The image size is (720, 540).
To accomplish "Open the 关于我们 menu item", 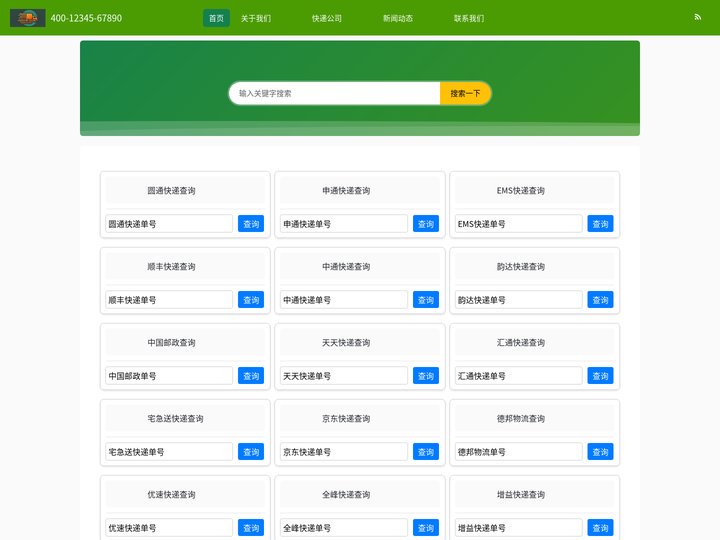I will [256, 18].
